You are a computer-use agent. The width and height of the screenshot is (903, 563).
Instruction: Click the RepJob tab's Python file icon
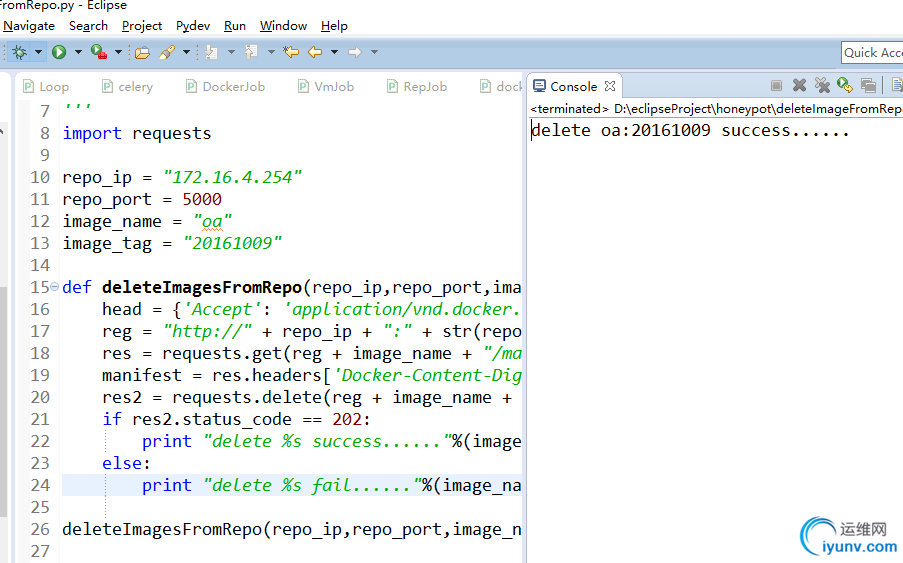click(x=392, y=86)
